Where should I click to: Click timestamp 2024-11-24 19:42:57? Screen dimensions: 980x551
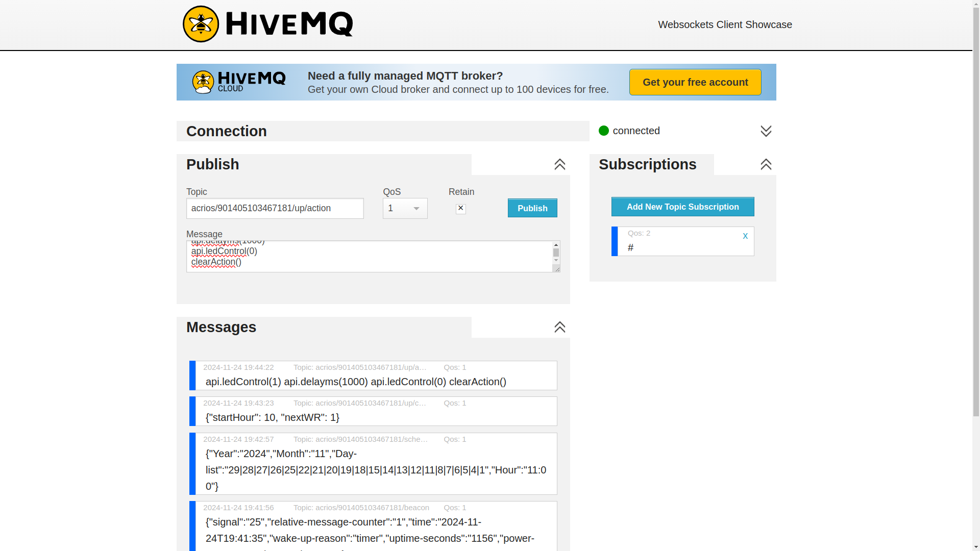click(238, 439)
